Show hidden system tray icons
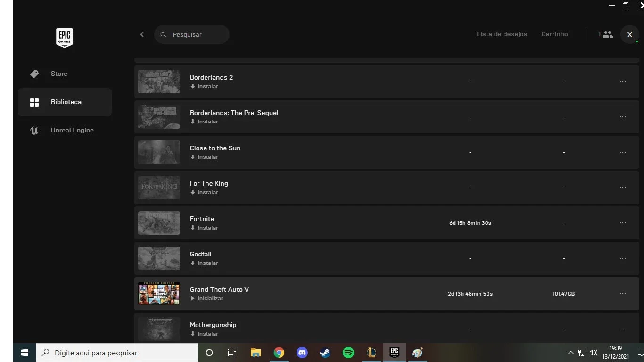This screenshot has height=362, width=644. point(570,353)
